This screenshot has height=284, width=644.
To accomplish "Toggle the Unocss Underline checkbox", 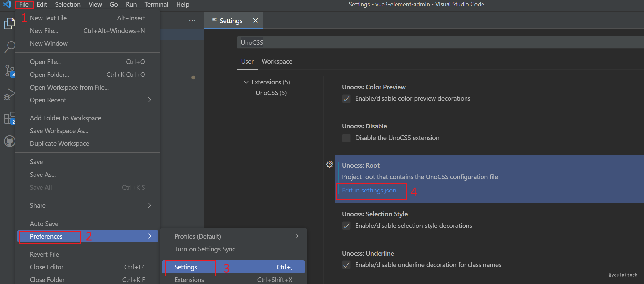I will [x=346, y=265].
